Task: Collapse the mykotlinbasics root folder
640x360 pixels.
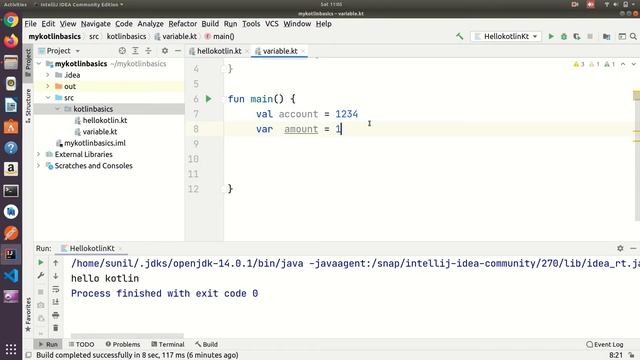Action: [39, 64]
